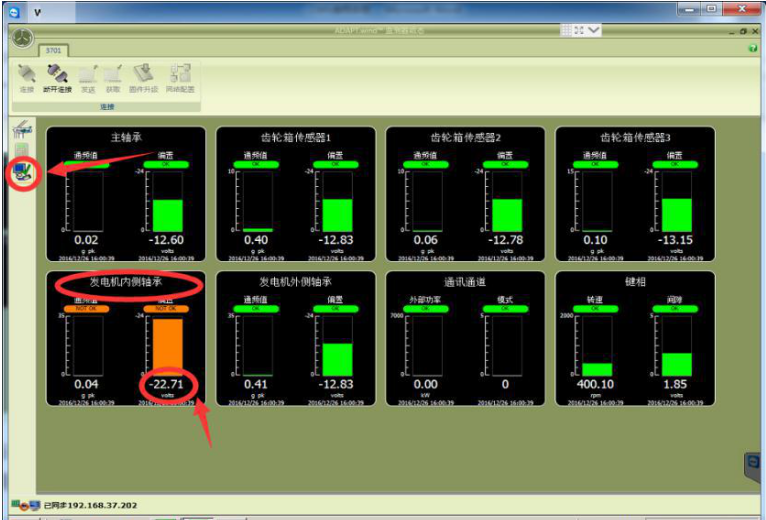Select the 键相 panel title
The height and width of the screenshot is (520, 766).
coord(635,282)
